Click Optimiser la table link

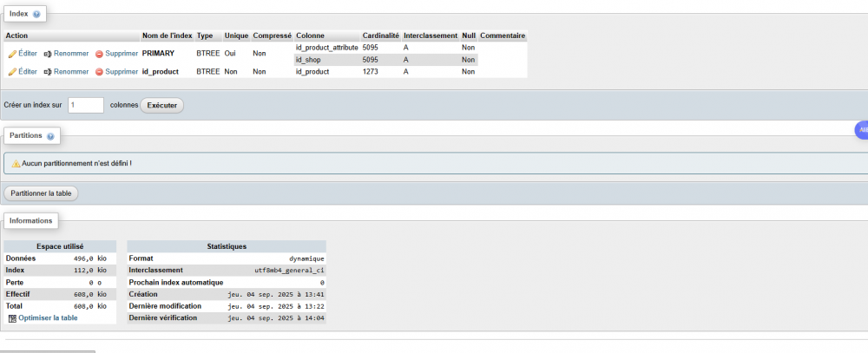point(48,318)
